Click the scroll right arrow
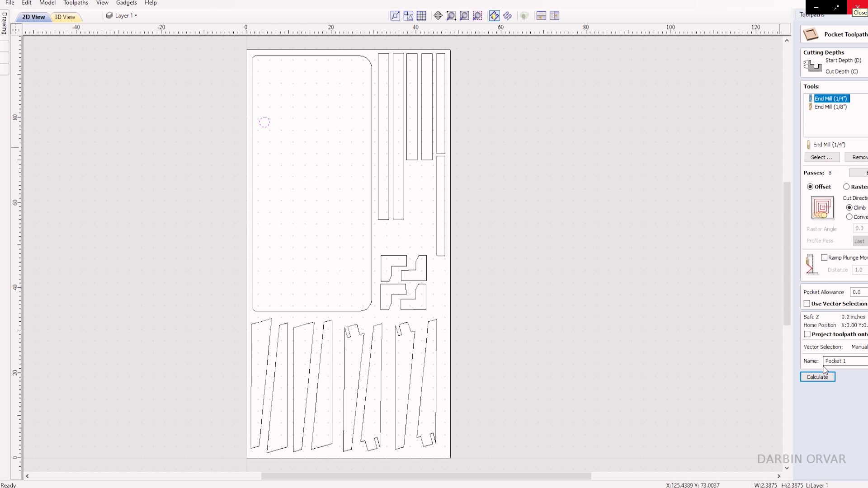The width and height of the screenshot is (868, 488). click(778, 476)
